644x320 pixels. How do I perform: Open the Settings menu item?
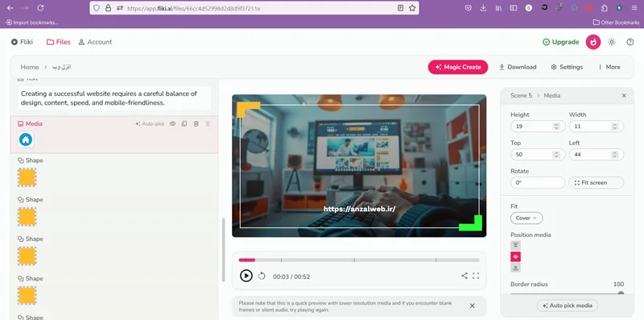(x=567, y=67)
